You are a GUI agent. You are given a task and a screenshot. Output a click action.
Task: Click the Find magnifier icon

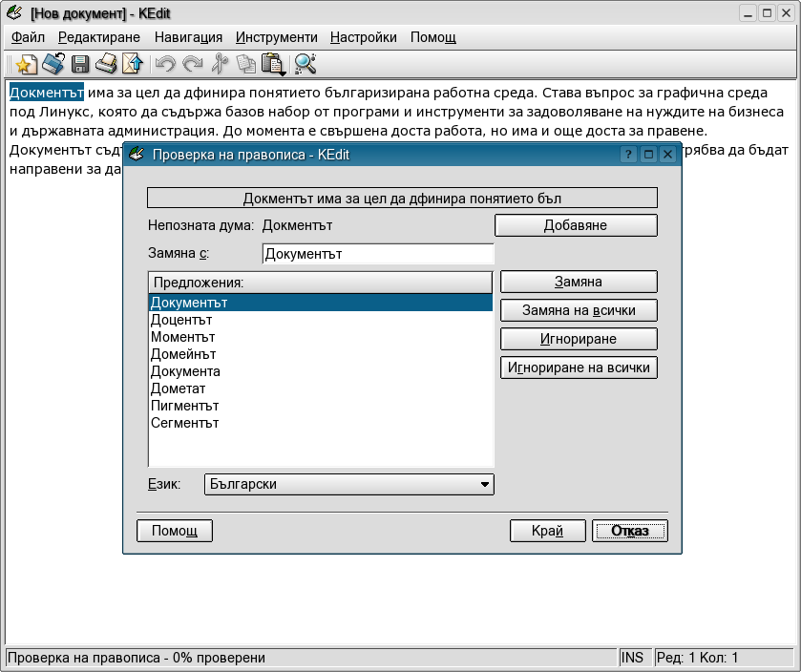[306, 64]
